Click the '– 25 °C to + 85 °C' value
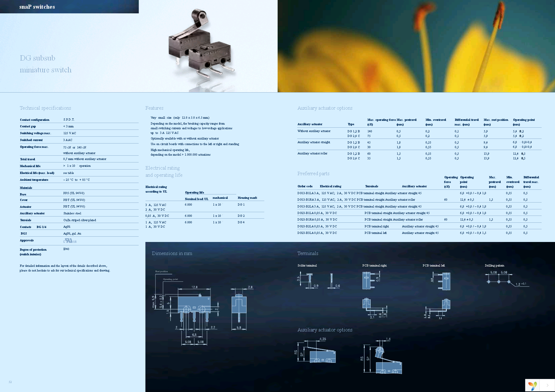This screenshot has height=392, width=555. pos(76,180)
